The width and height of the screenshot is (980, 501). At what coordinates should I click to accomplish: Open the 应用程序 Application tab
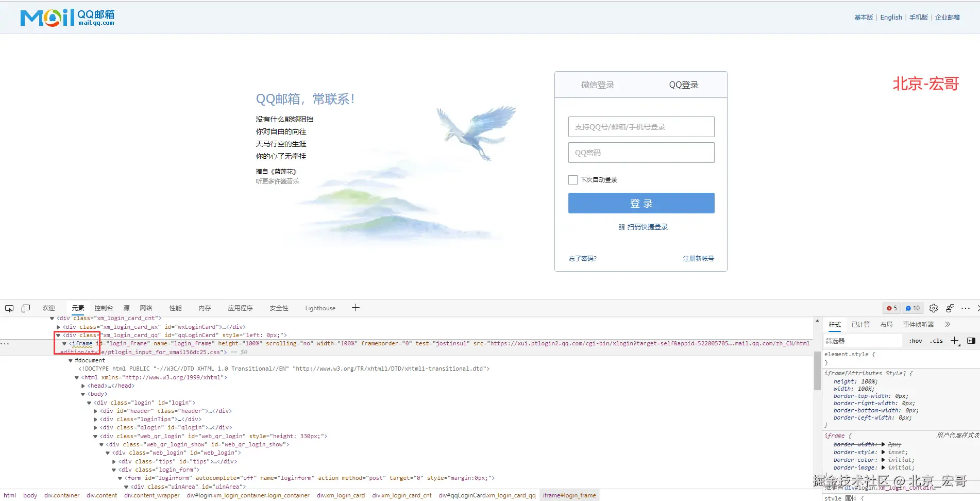[x=240, y=308]
